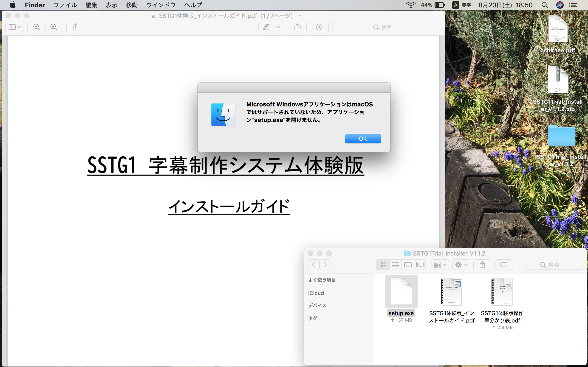Click the Preview search field

coord(386,27)
